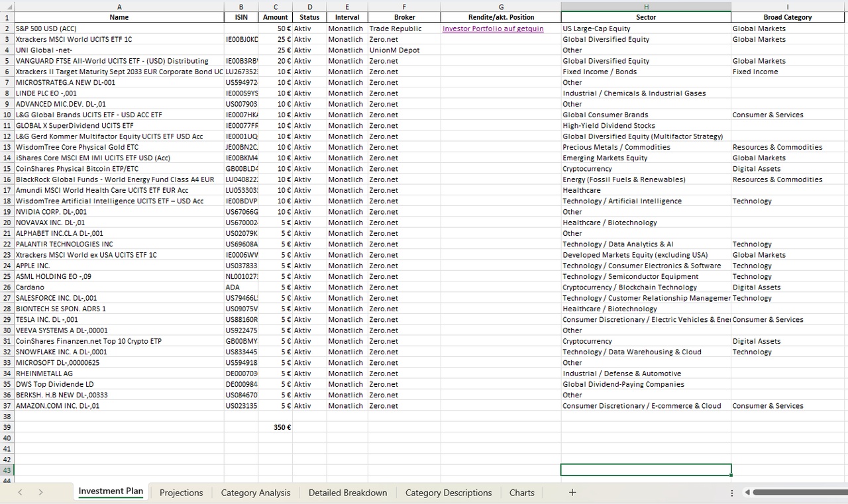This screenshot has height=504, width=848.
Task: Select the 'ADA' ISIN cell
Action: 242,287
